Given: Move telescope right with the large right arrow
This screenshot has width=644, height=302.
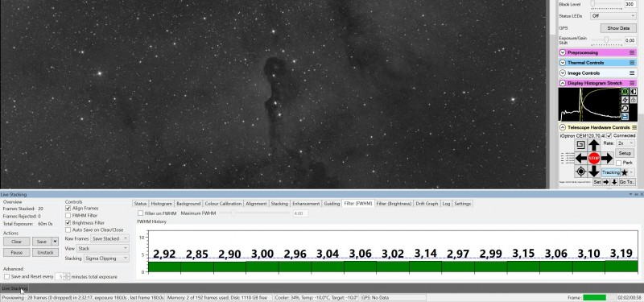Looking at the screenshot, I should [607, 158].
